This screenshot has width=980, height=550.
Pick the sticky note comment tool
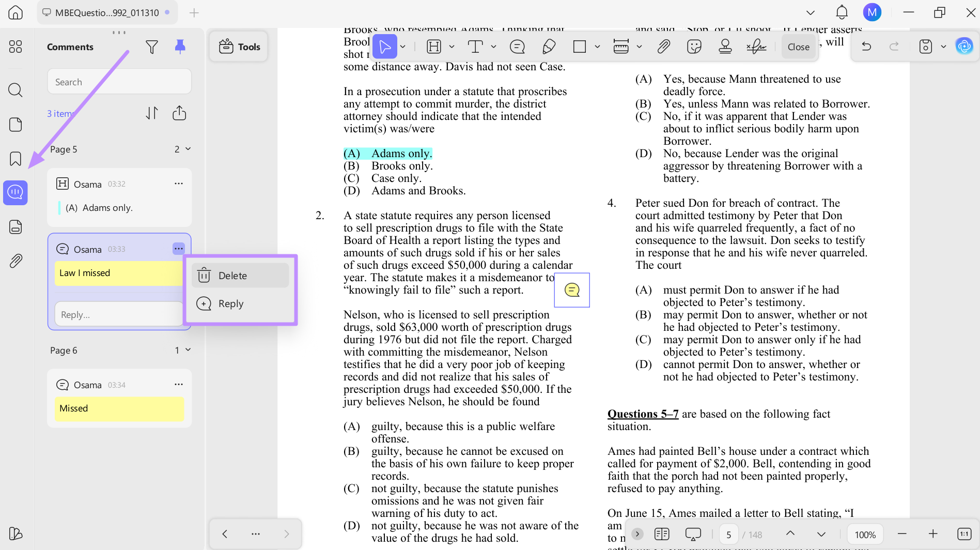click(x=517, y=47)
